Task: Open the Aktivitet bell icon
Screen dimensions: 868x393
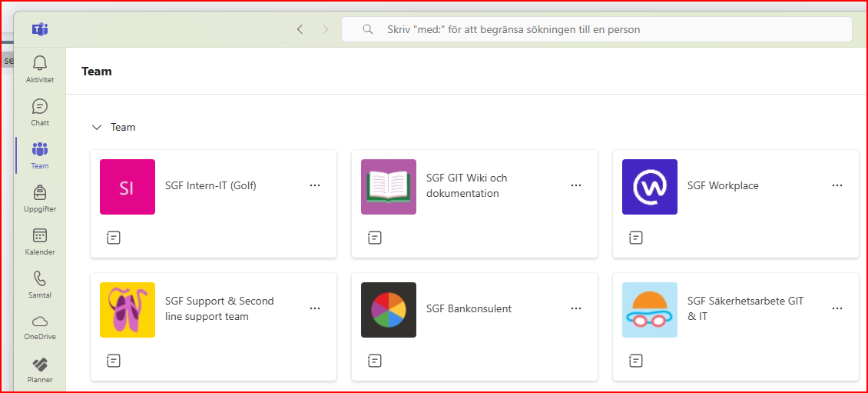Action: click(x=40, y=62)
